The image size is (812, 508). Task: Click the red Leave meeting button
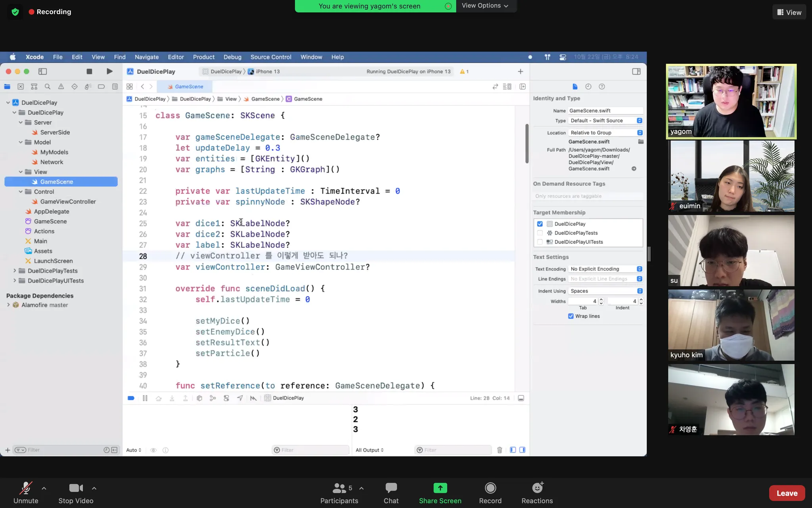[x=787, y=493]
